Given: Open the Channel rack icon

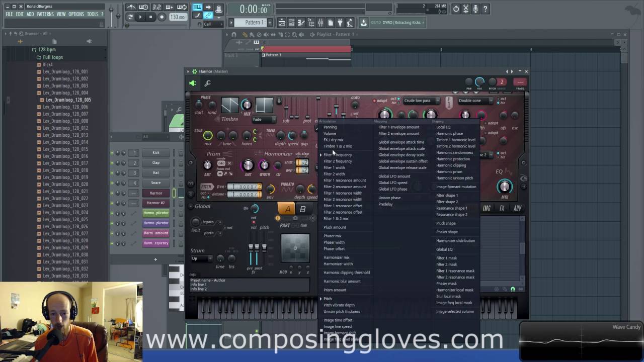Looking at the screenshot, I should coord(292,22).
